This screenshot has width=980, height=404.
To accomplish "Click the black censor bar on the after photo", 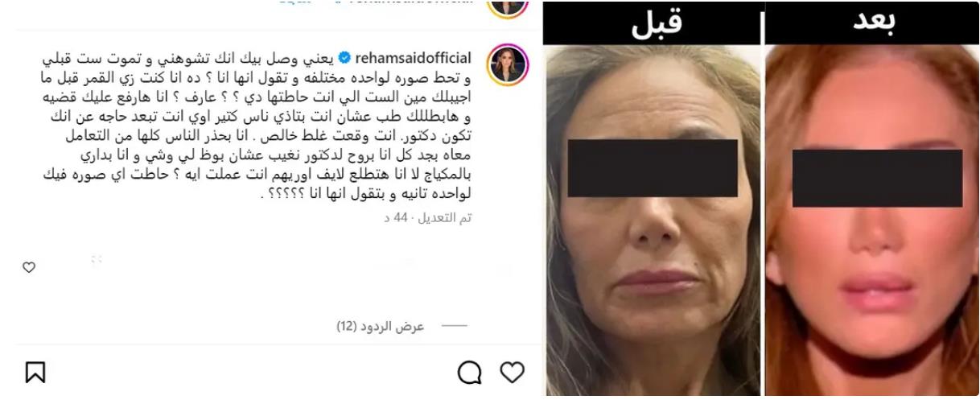I will [877, 178].
